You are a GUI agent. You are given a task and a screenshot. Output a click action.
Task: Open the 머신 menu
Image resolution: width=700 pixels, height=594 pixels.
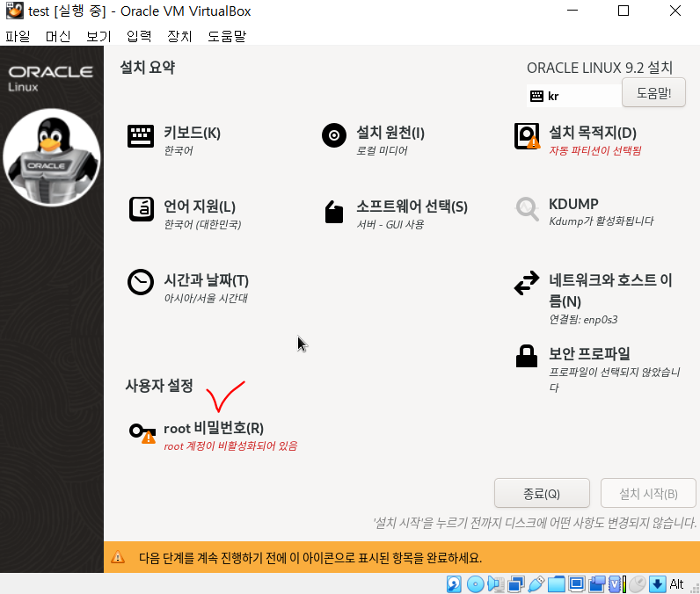[x=58, y=36]
